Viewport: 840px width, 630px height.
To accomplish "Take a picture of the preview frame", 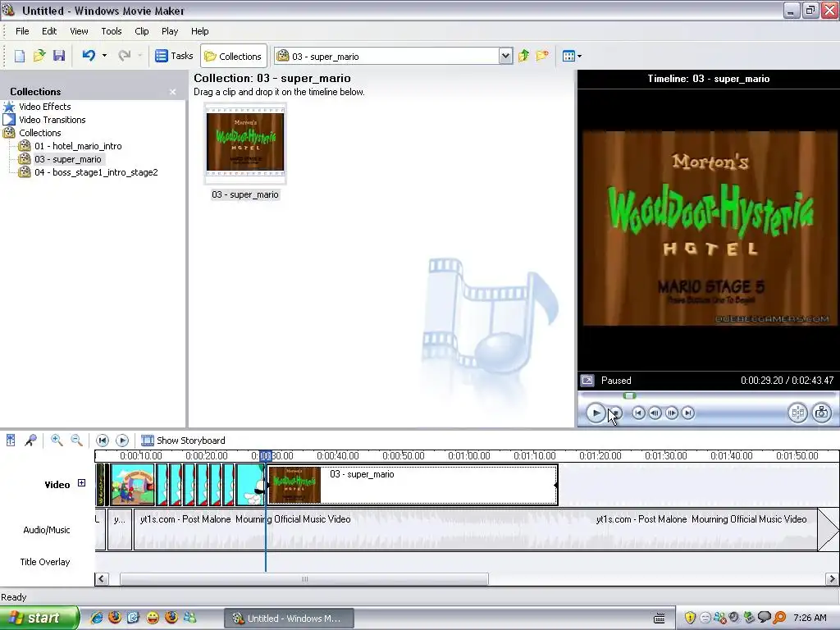I will [x=822, y=413].
